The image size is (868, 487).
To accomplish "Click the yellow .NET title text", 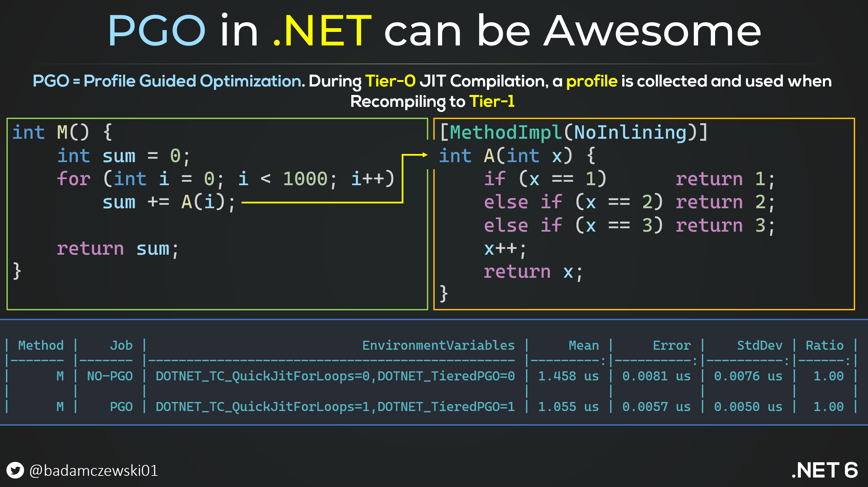I will (322, 31).
